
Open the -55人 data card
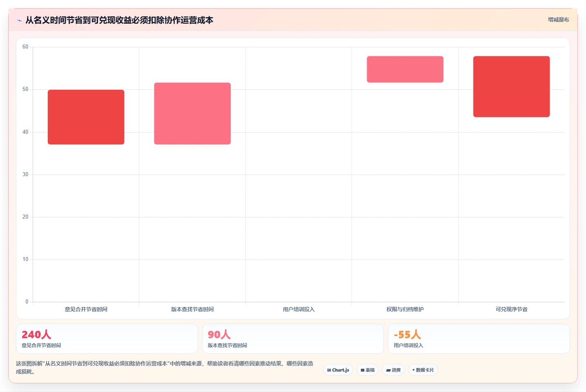[x=479, y=339]
